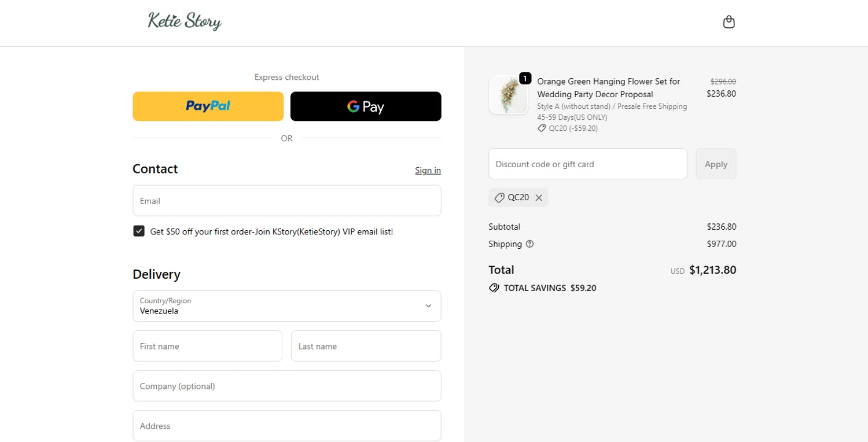
Task: Click the Express checkout heading
Action: pyautogui.click(x=287, y=77)
